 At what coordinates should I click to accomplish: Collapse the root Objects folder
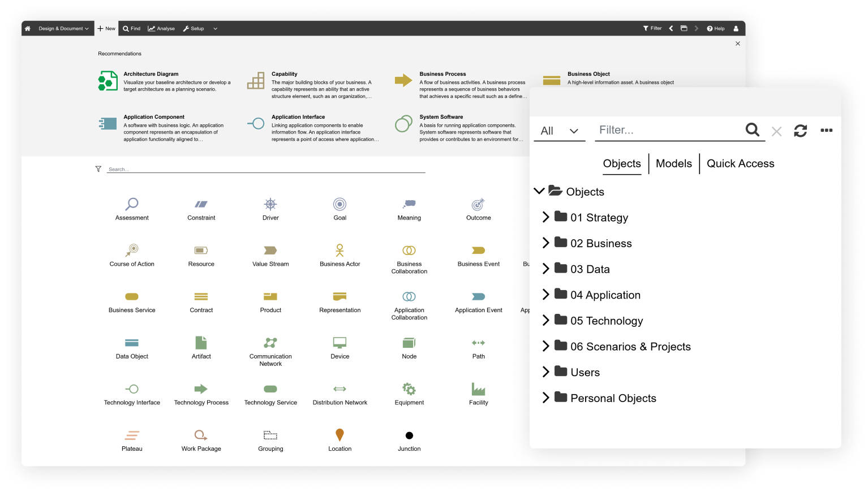[x=539, y=191]
